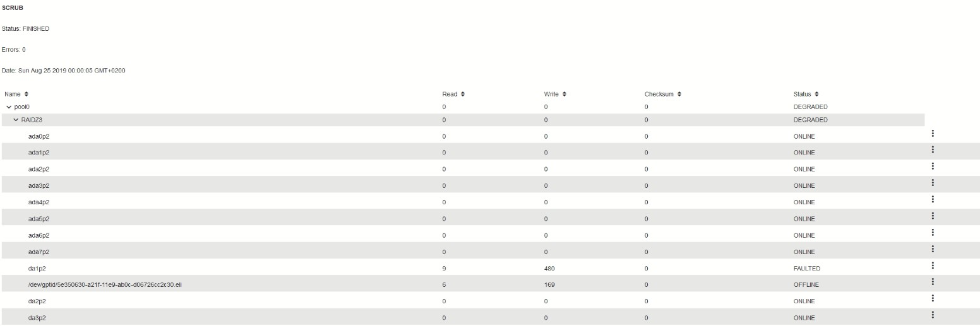Screen dimensions: 980x326
Task: Open the actions menu for da2p2
Action: [932, 298]
